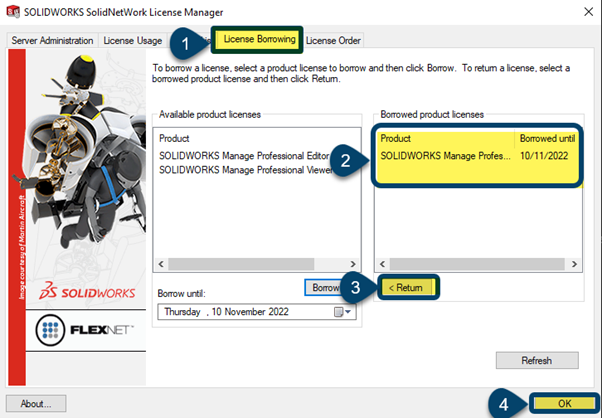Viewport: 602px width, 418px height.
Task: Switch to the Server Administration tab
Action: point(52,41)
